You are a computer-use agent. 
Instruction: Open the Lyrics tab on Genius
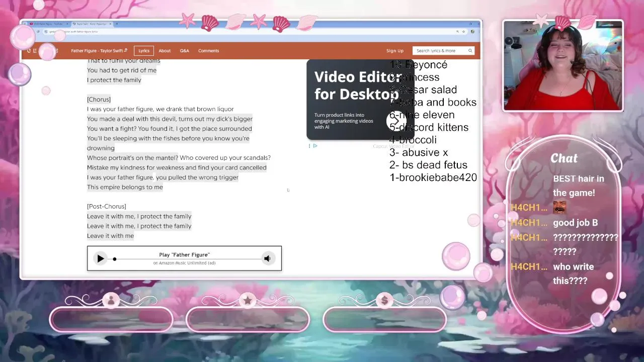pos(144,51)
